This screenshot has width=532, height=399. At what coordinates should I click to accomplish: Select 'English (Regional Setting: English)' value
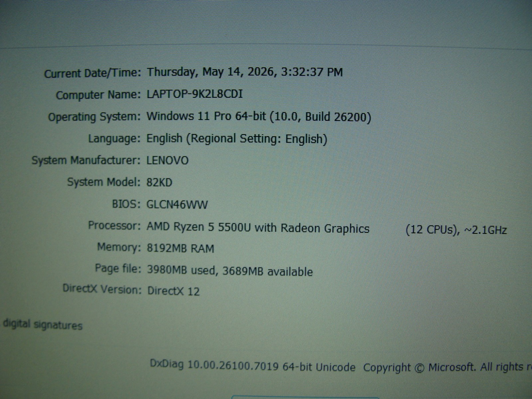pyautogui.click(x=237, y=139)
